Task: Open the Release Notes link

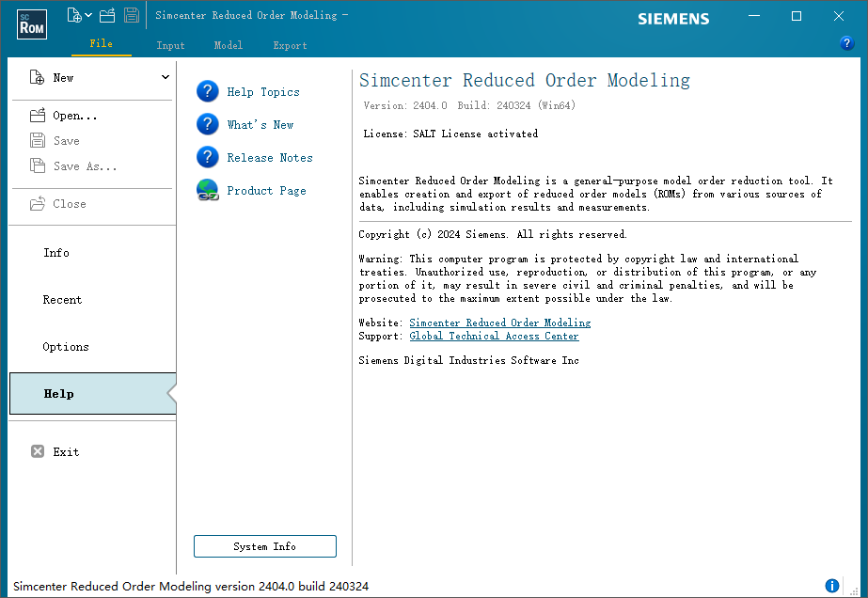Action: coord(270,158)
